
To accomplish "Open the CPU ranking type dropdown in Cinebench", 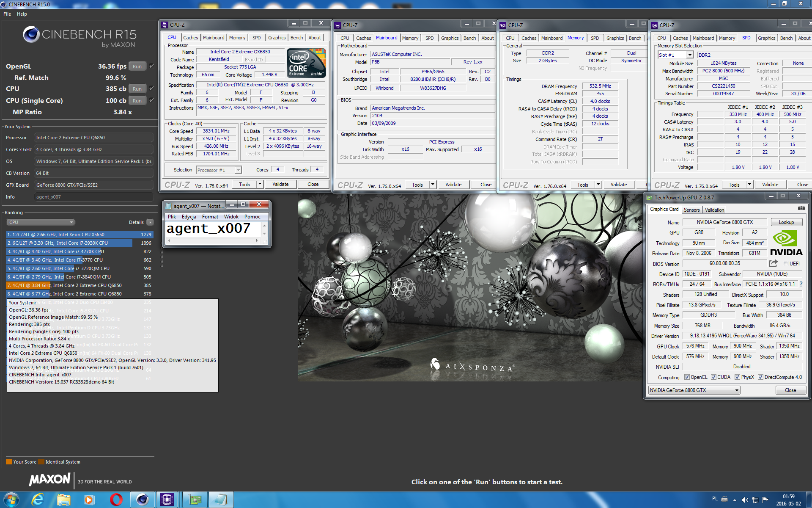I will 41,222.
